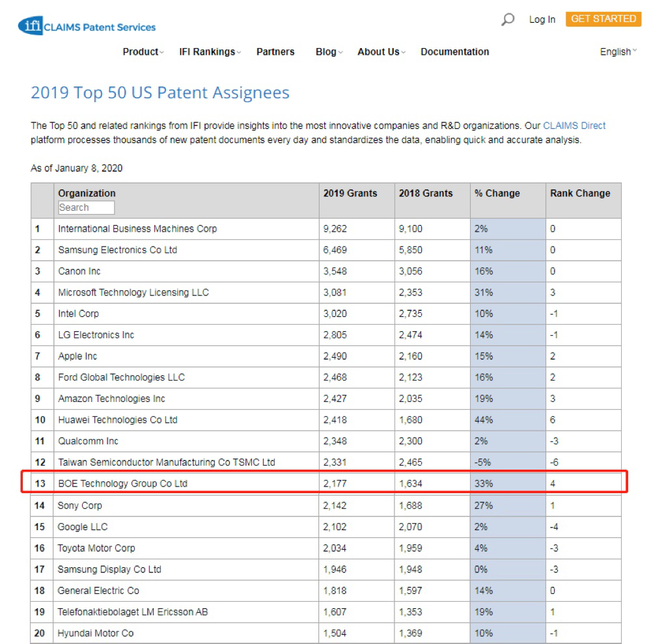The width and height of the screenshot is (651, 644).
Task: Select the BOE Technology Group Co Ltd row
Action: (x=122, y=483)
